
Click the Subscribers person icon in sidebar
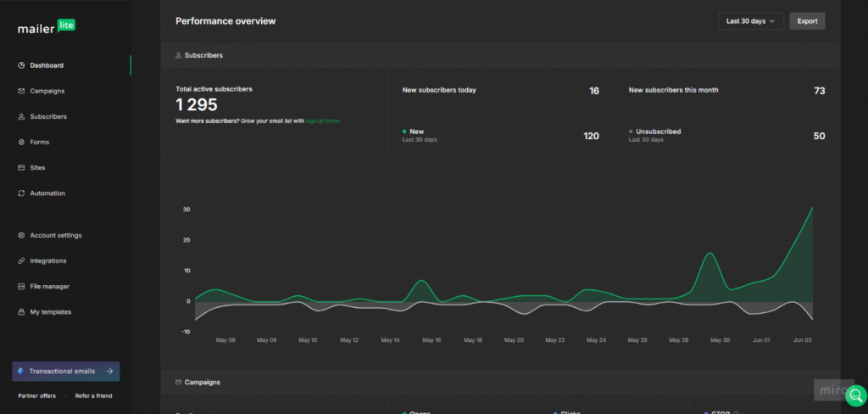21,116
